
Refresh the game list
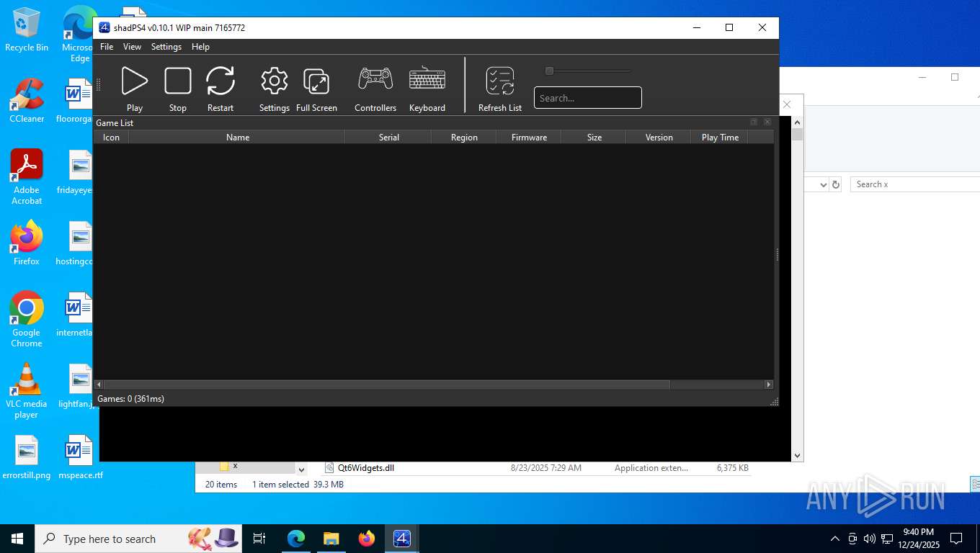(x=500, y=81)
